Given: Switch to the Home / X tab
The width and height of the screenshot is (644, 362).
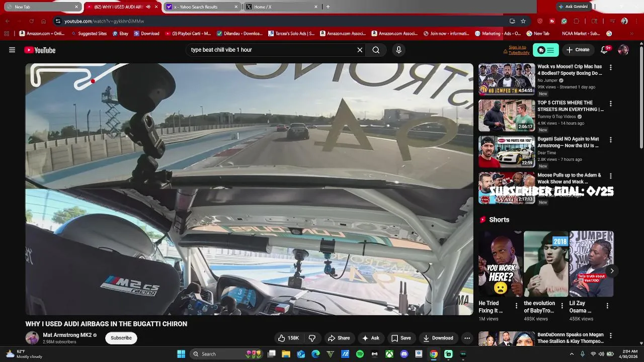Looking at the screenshot, I should 282,7.
